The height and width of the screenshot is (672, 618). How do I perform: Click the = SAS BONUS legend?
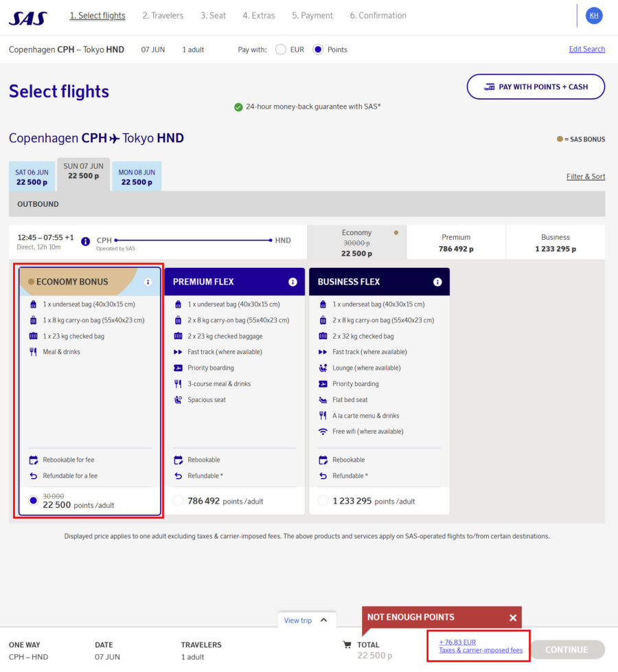(x=581, y=139)
